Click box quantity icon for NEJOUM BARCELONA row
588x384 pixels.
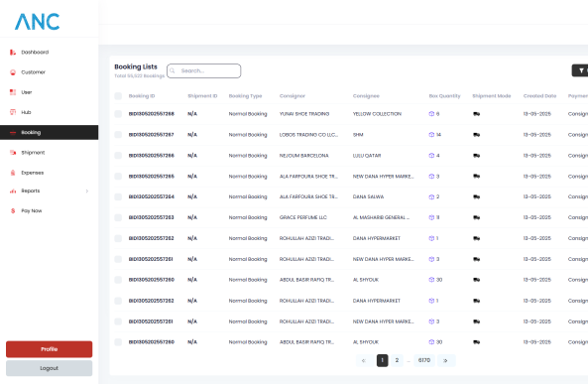[x=431, y=156]
